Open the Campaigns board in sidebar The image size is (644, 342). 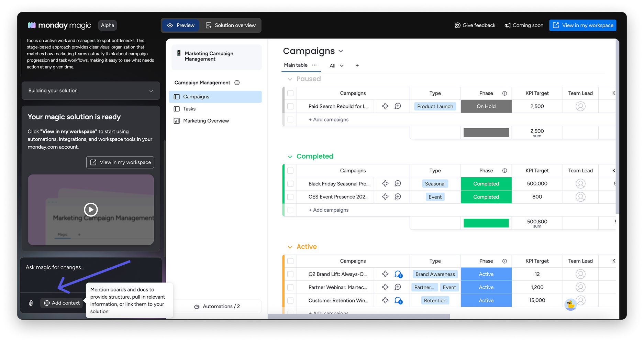pos(215,97)
